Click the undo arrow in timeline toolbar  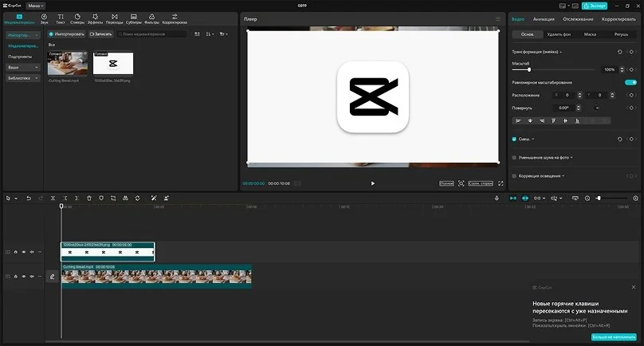coord(29,198)
